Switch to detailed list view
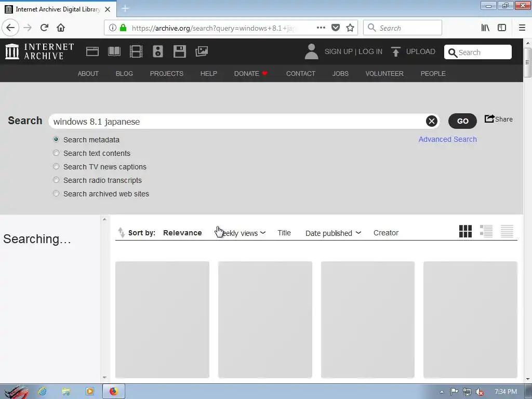The width and height of the screenshot is (532, 399). [x=486, y=231]
